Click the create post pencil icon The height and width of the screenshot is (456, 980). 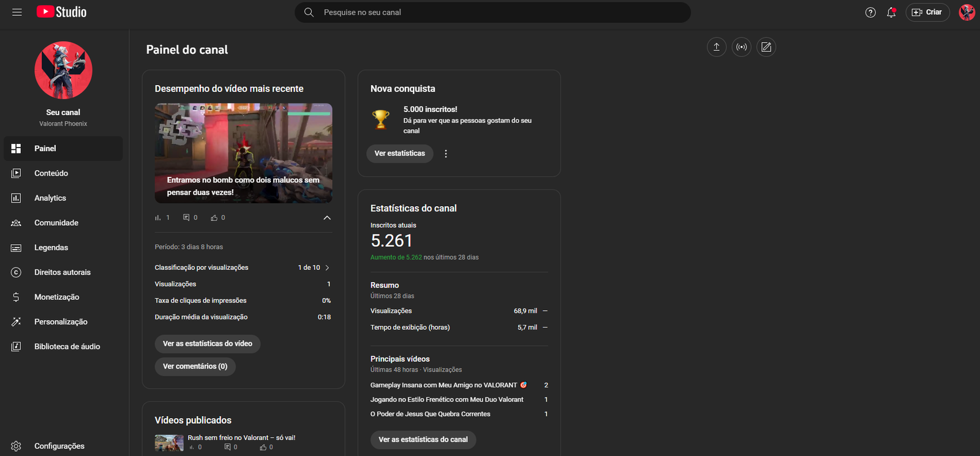coord(766,47)
